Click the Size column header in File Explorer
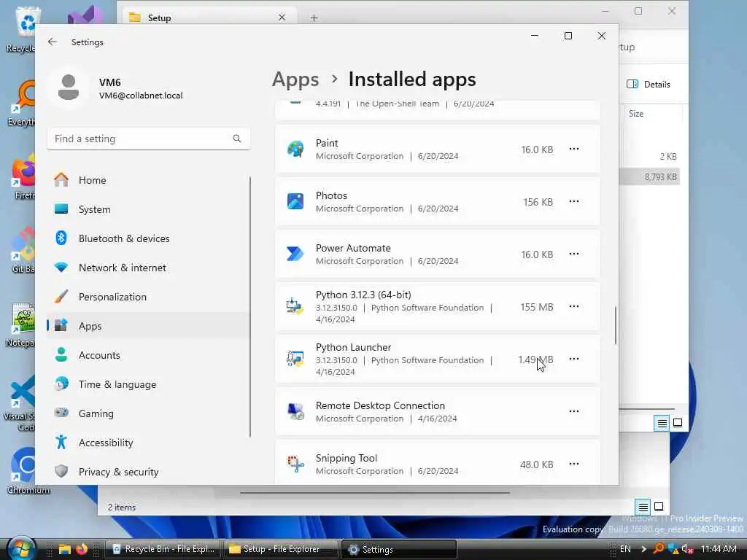 click(x=636, y=113)
